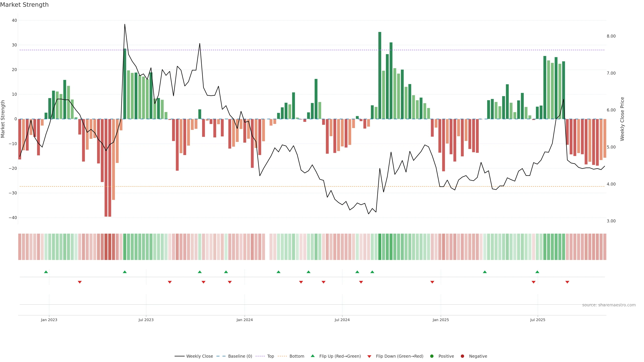Click the first green flip-up marker near Jan 2023
The height and width of the screenshot is (362, 644).
pyautogui.click(x=46, y=272)
